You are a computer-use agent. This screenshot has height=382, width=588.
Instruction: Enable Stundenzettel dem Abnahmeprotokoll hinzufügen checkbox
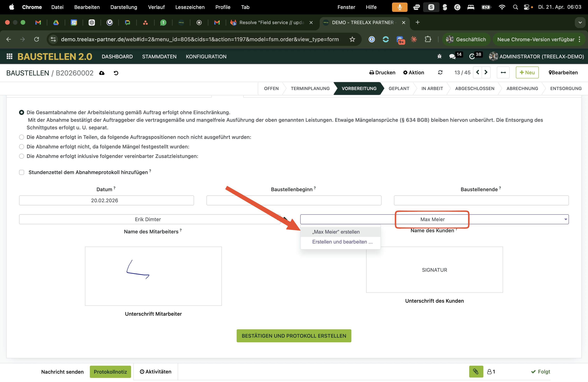(x=22, y=172)
